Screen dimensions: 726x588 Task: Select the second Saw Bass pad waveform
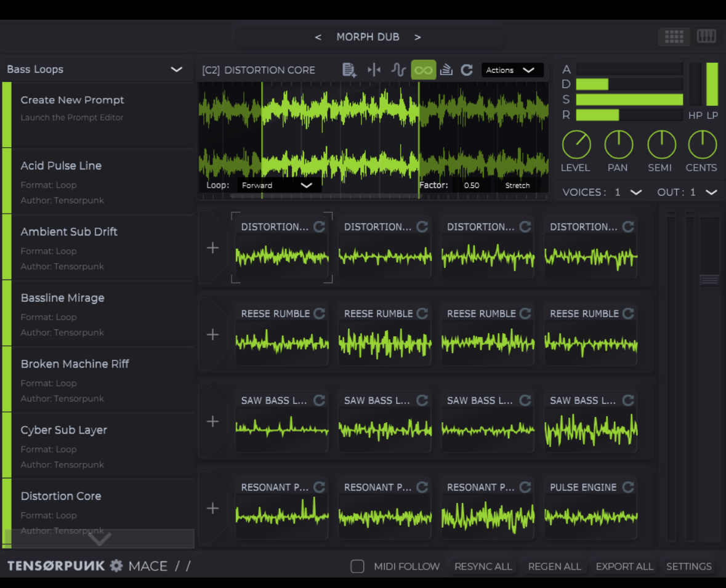point(385,430)
